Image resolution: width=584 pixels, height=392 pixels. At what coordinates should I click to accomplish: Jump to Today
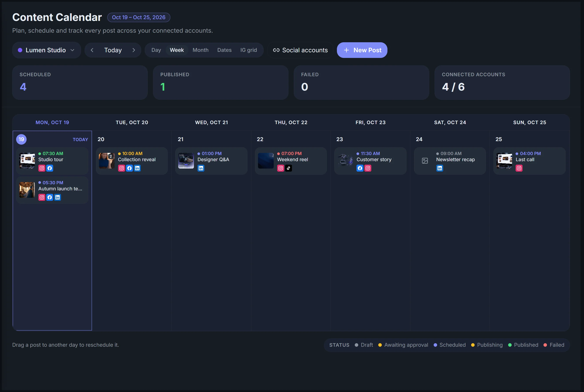[113, 50]
